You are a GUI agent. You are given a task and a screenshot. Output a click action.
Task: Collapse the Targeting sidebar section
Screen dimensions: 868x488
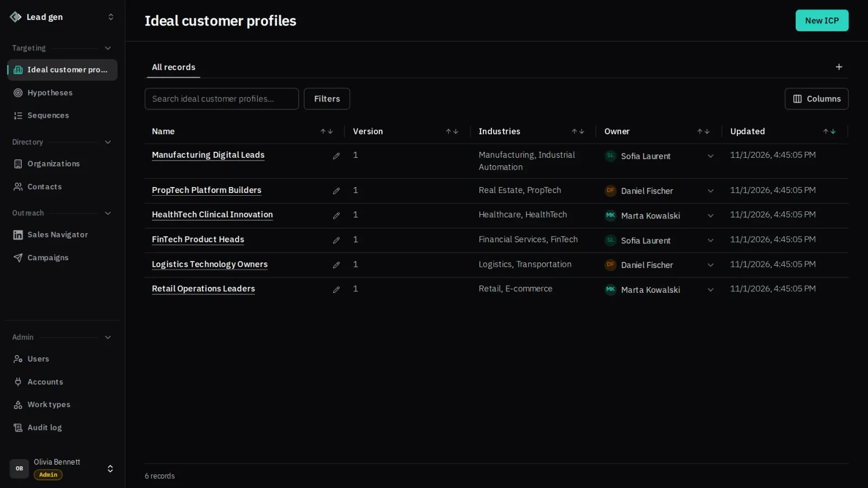coord(108,48)
